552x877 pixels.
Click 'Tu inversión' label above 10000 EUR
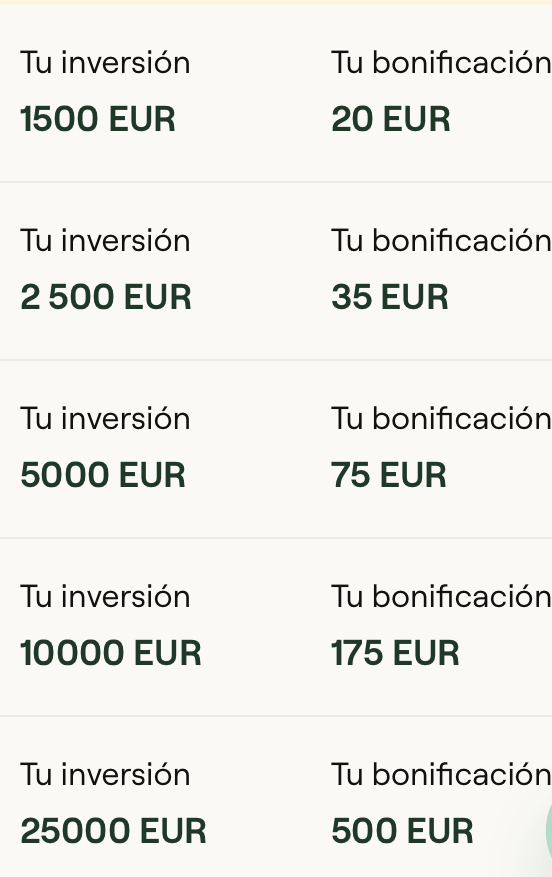click(x=105, y=596)
